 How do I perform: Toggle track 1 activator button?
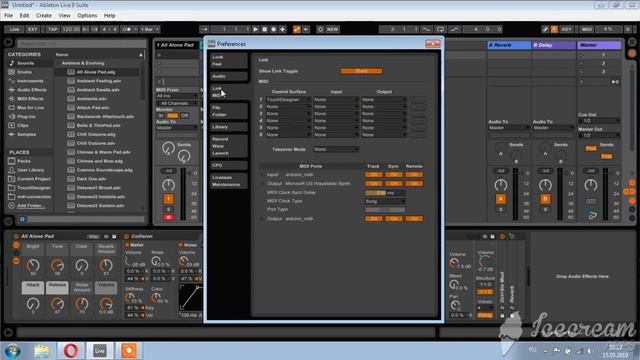[x=168, y=199]
